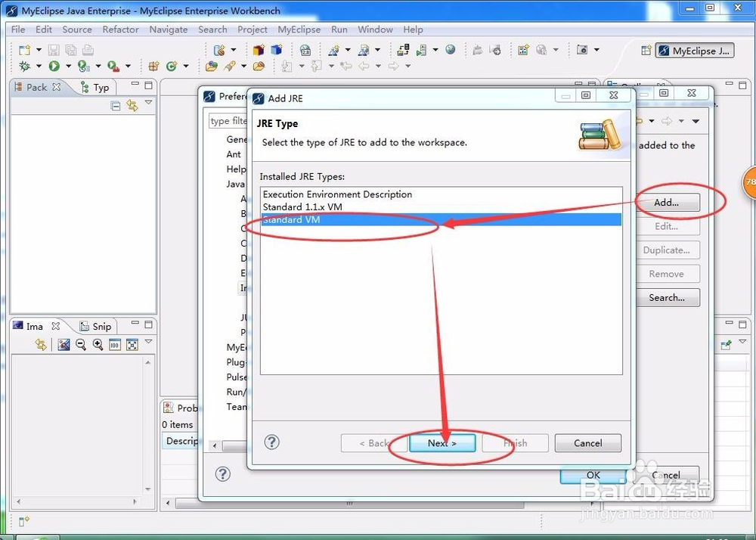
Task: Select Standard 1.1.x VM in list
Action: 442,206
